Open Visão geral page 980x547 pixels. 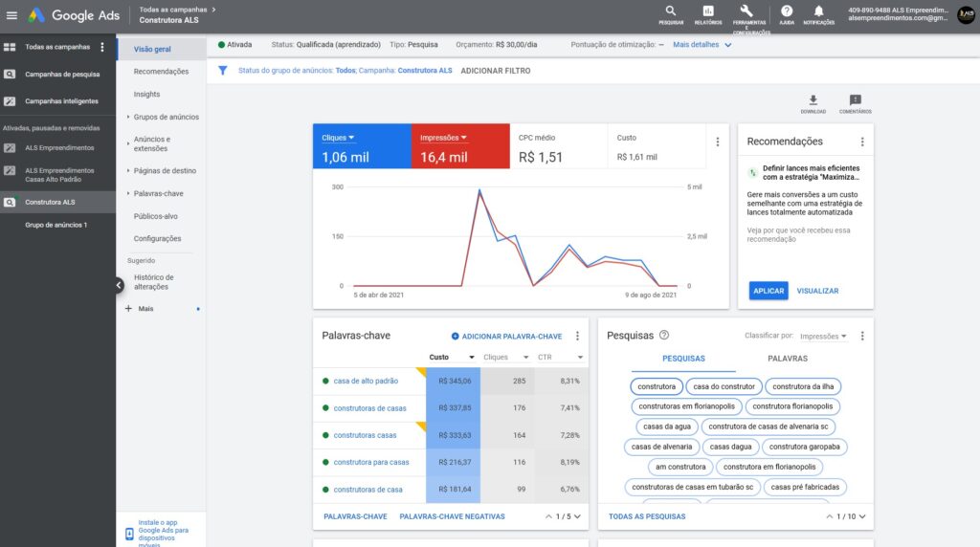point(152,50)
